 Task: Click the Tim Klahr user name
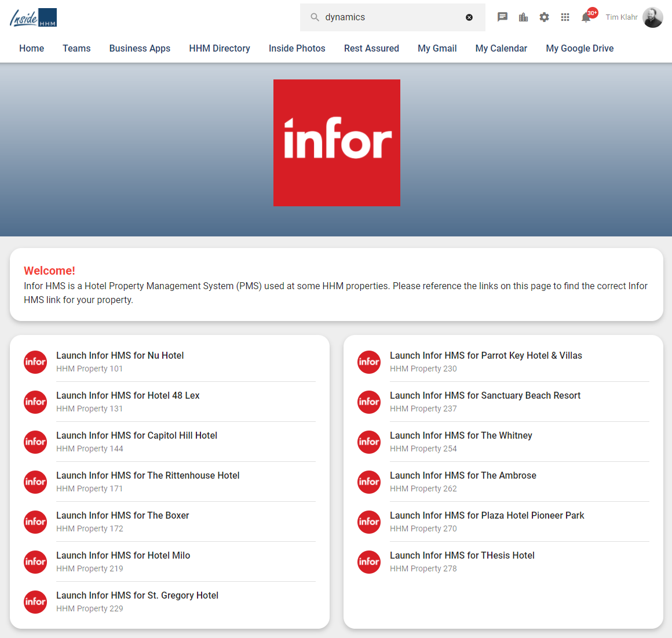(x=622, y=17)
